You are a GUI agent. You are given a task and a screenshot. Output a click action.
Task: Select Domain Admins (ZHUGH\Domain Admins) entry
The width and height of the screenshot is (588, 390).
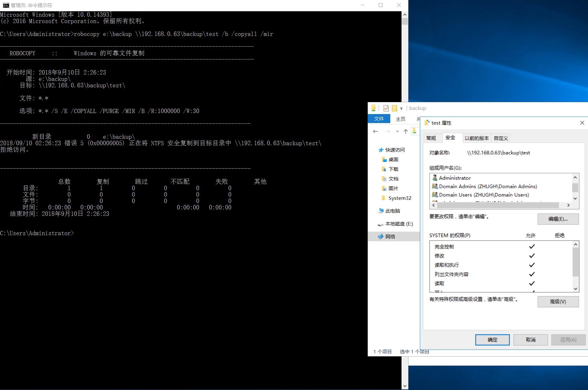pyautogui.click(x=488, y=186)
